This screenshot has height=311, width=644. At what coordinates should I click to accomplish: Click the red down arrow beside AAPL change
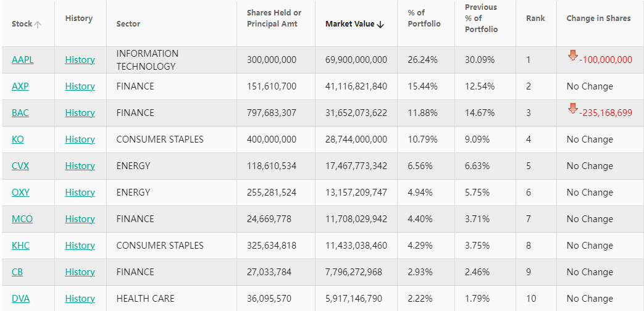(x=573, y=56)
